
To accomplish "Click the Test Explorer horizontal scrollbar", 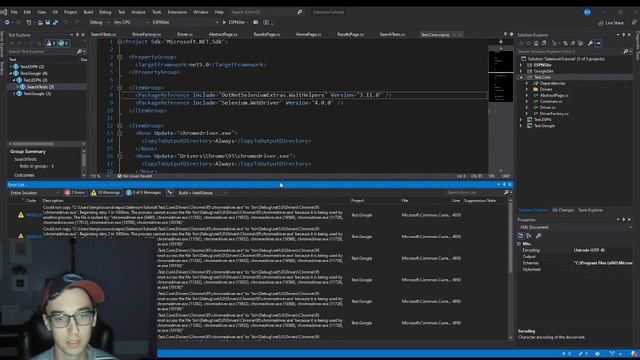I will point(46,144).
